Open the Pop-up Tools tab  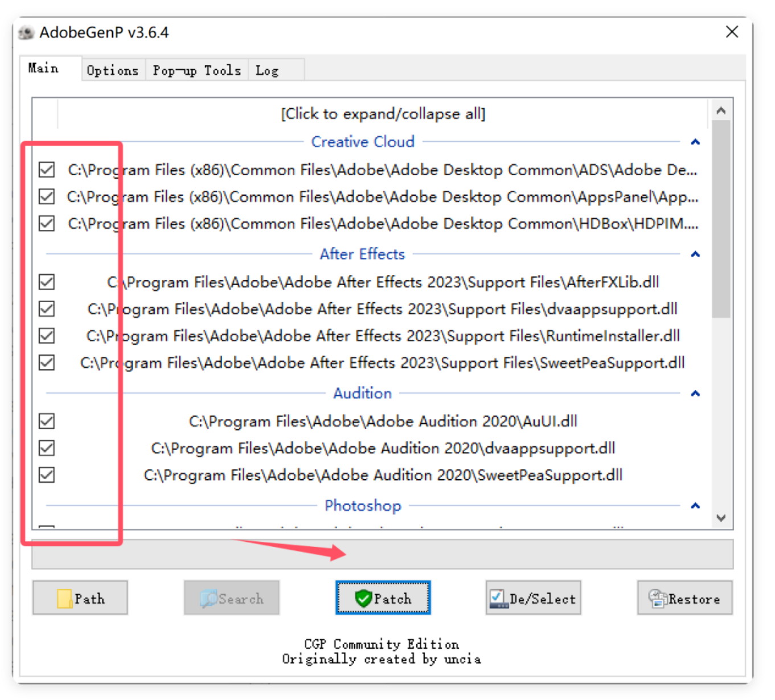point(197,71)
